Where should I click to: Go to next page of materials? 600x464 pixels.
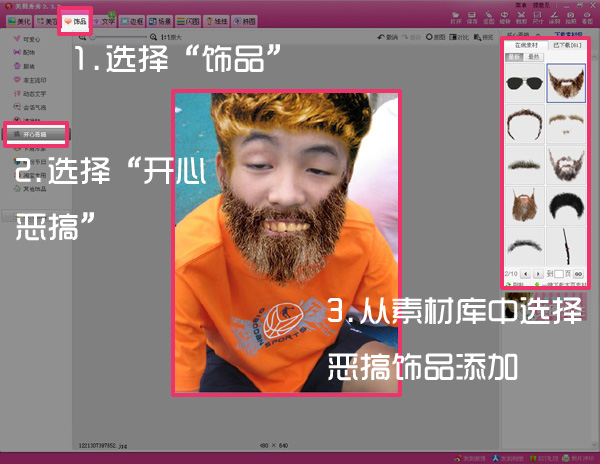539,272
